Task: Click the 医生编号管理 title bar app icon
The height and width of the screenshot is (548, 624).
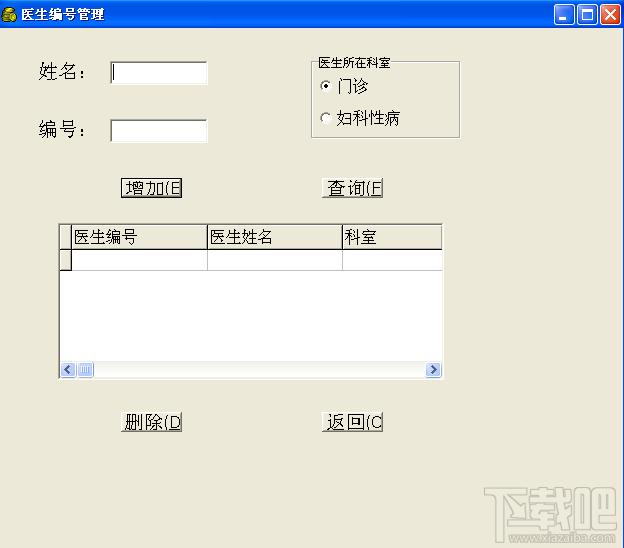Action: [9, 15]
